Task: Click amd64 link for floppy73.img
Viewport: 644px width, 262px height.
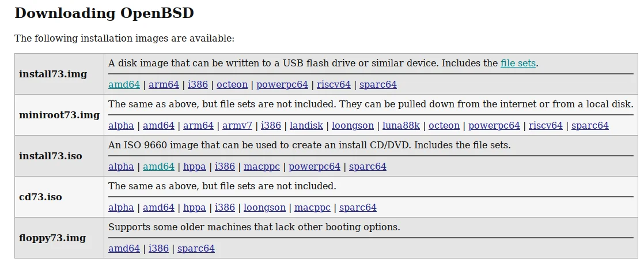Action: pyautogui.click(x=124, y=249)
